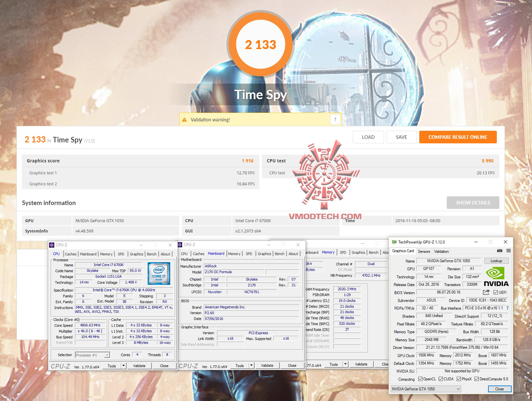The width and height of the screenshot is (532, 401).
Task: Click the NB Frequency value 4702.1 MHz
Action: coord(371,275)
